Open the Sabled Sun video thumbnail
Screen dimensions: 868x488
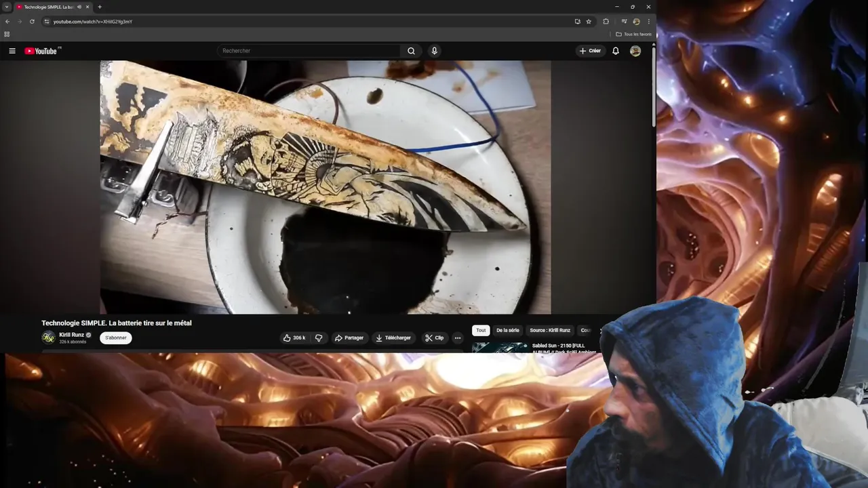click(x=500, y=348)
